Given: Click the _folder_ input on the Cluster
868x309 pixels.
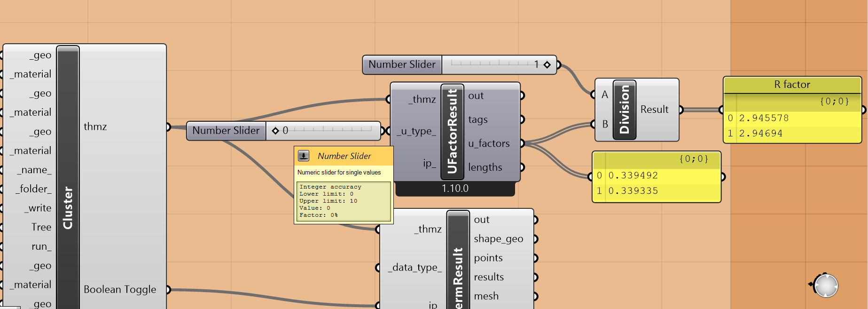Looking at the screenshot, I should pyautogui.click(x=33, y=189).
